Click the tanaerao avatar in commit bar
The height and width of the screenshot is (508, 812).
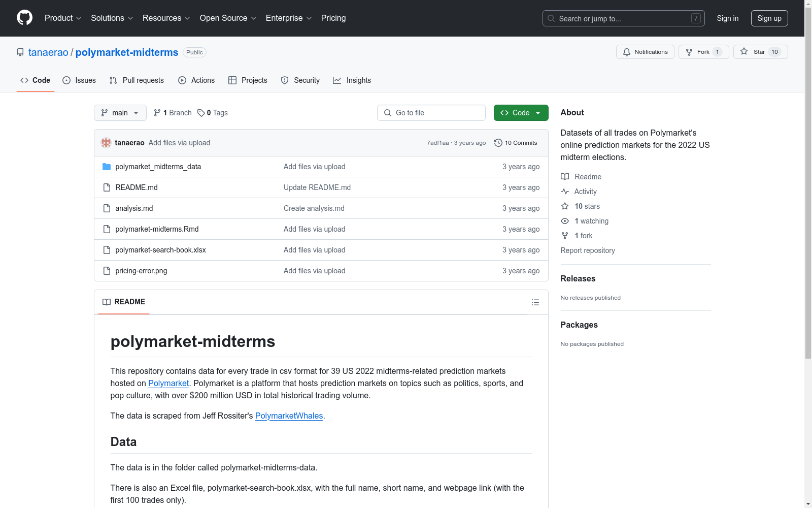(x=106, y=143)
